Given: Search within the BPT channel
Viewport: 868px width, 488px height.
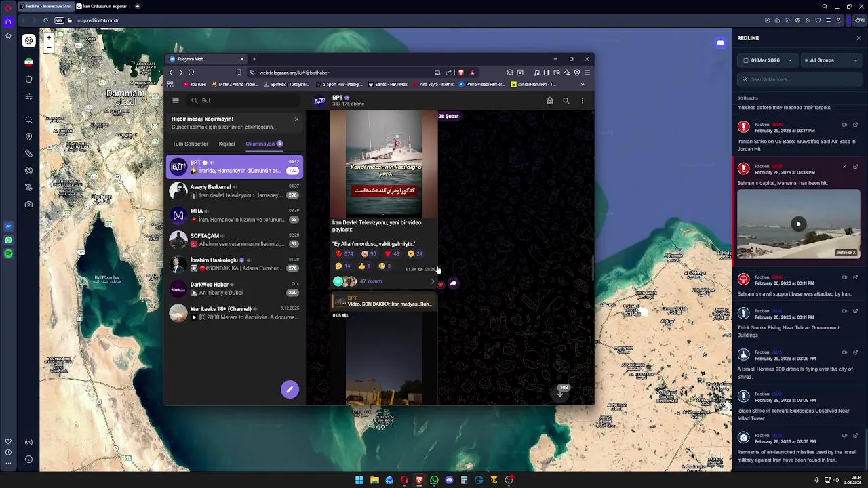Looking at the screenshot, I should (566, 101).
